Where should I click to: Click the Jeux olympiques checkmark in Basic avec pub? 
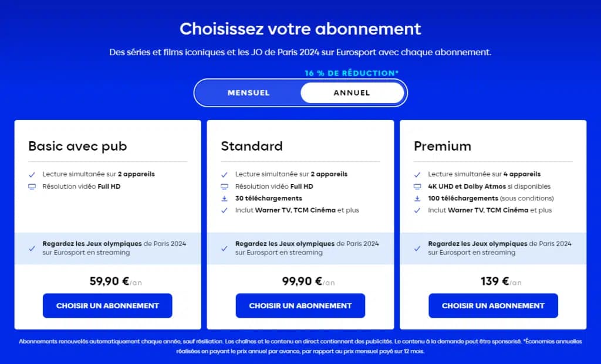32,248
